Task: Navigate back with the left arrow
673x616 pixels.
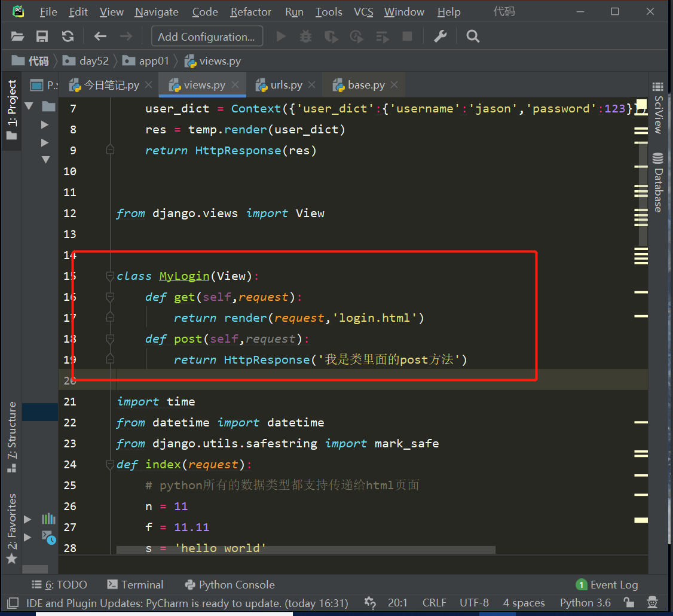Action: 100,36
